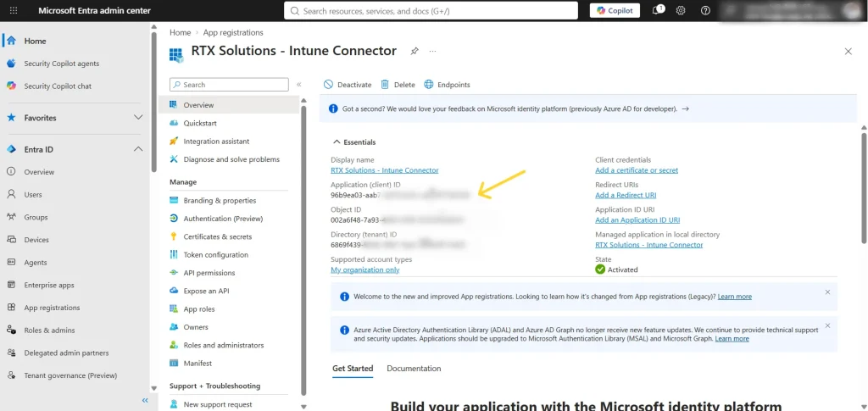868x411 pixels.
Task: Open Devices in the left navigation
Action: click(36, 240)
